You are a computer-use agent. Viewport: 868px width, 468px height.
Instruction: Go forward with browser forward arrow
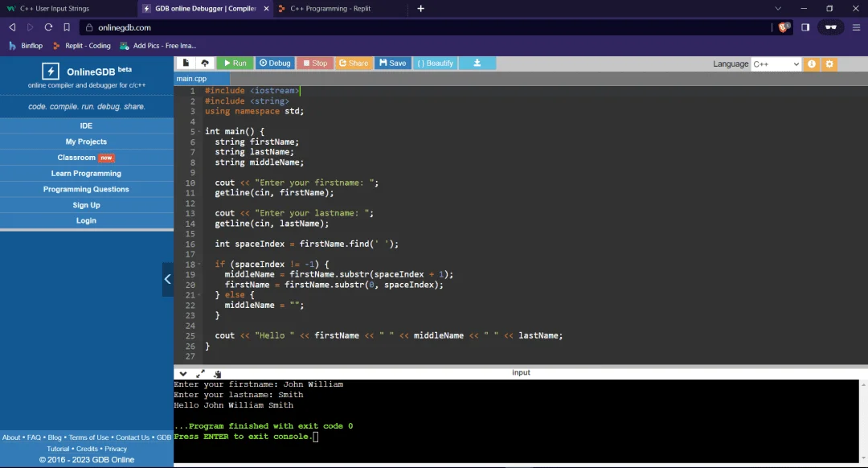pos(31,27)
